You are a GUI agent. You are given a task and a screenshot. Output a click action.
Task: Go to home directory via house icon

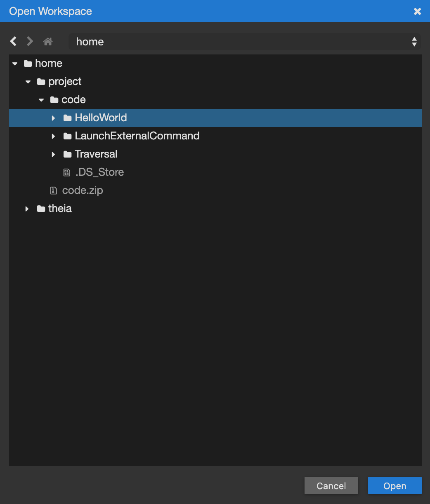pos(48,41)
